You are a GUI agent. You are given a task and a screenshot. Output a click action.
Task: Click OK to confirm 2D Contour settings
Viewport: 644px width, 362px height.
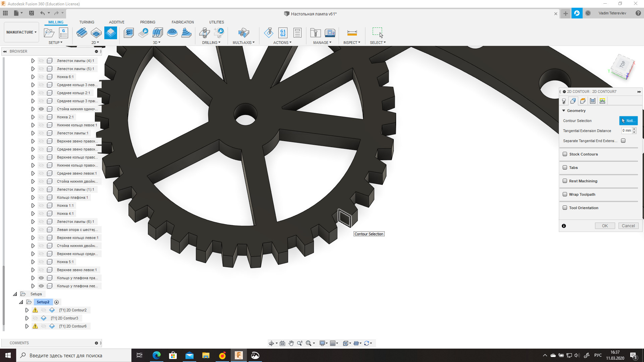tap(605, 226)
